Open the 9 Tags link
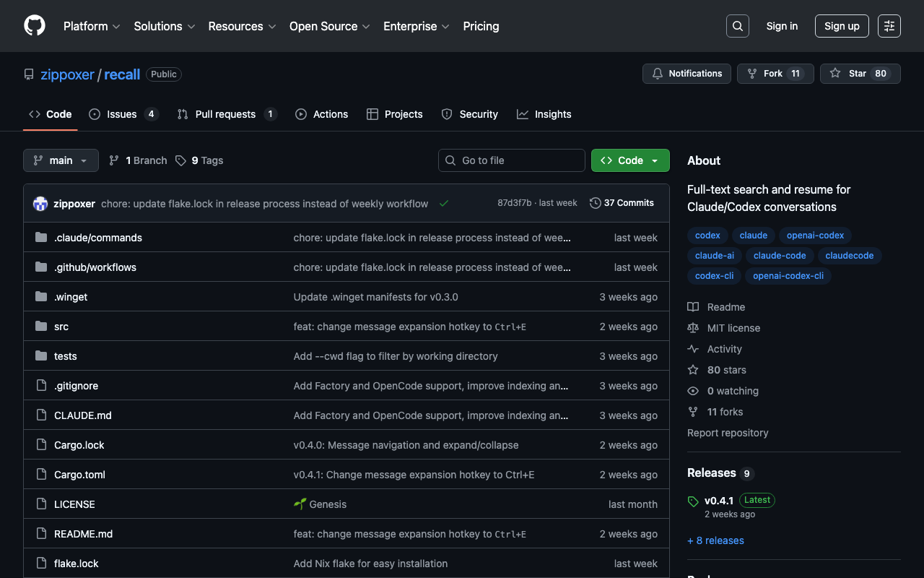Screen dimensions: 924x578 pyautogui.click(x=199, y=160)
